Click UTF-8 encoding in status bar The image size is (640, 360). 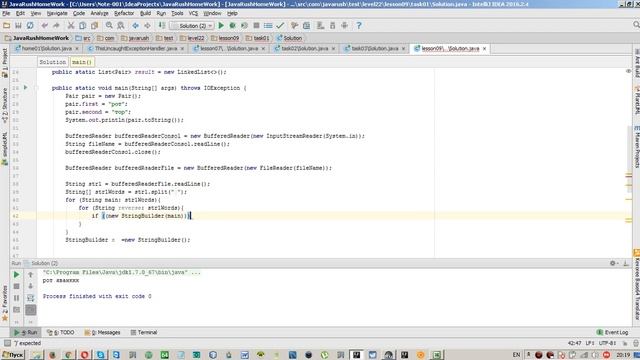tap(607, 343)
